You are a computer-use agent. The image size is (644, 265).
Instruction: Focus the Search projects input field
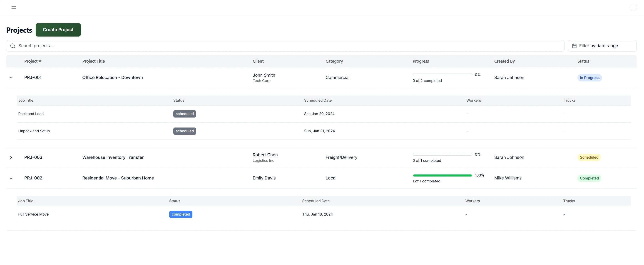[x=285, y=46]
